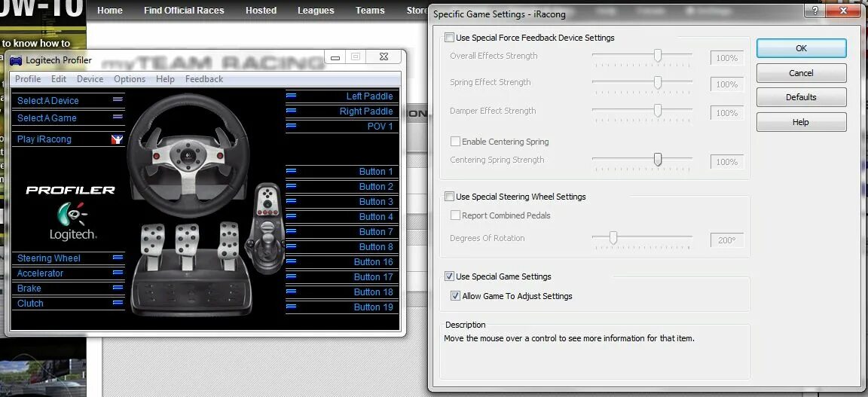Click the blue marker icon next to Button 7
The image size is (868, 397).
291,231
